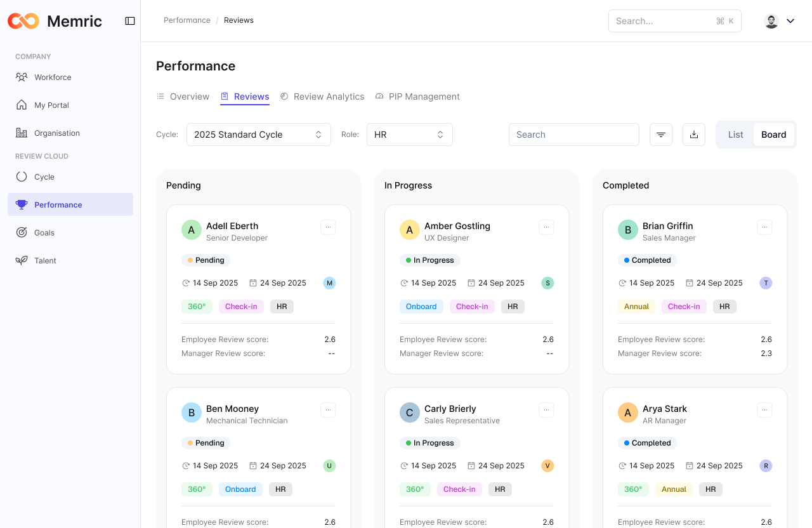This screenshot has width=812, height=528.
Task: Click the Performance breadcrumb link
Action: [x=187, y=20]
